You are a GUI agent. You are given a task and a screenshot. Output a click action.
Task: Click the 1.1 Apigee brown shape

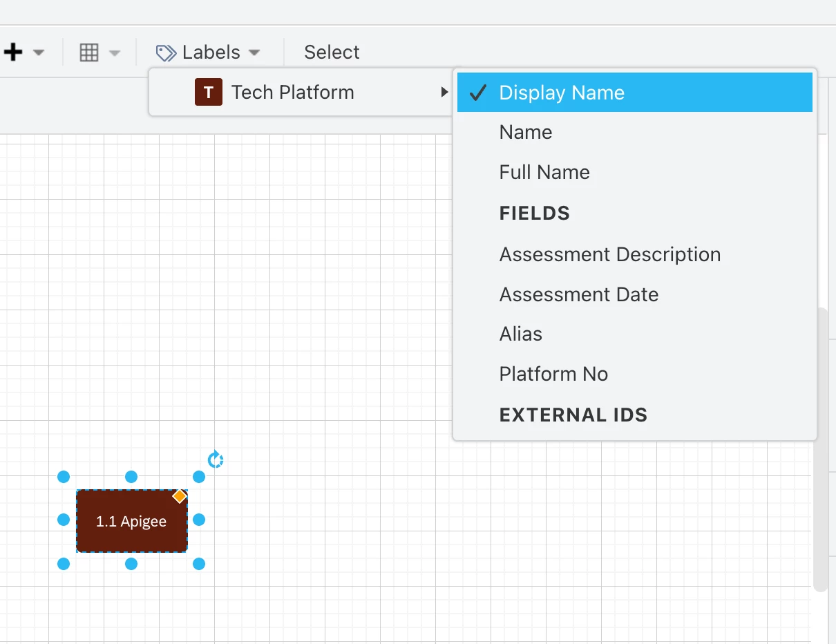pos(131,521)
